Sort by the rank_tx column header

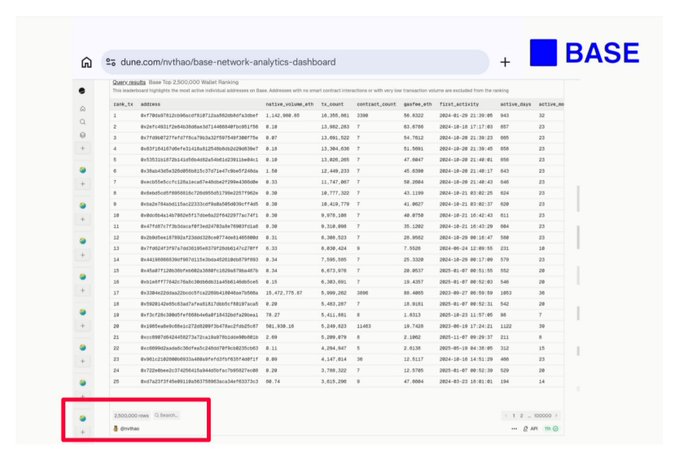click(x=123, y=104)
